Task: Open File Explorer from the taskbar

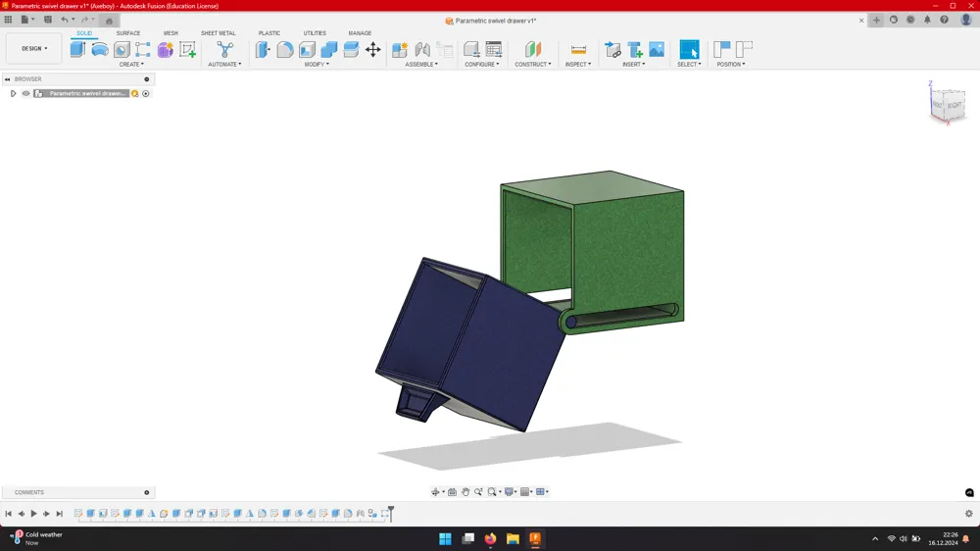Action: [513, 538]
